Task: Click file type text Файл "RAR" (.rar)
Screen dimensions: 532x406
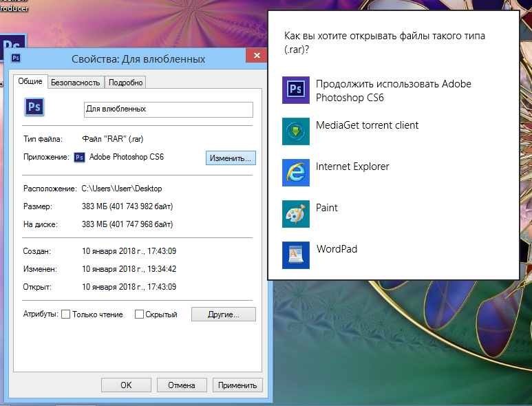Action: click(x=113, y=139)
